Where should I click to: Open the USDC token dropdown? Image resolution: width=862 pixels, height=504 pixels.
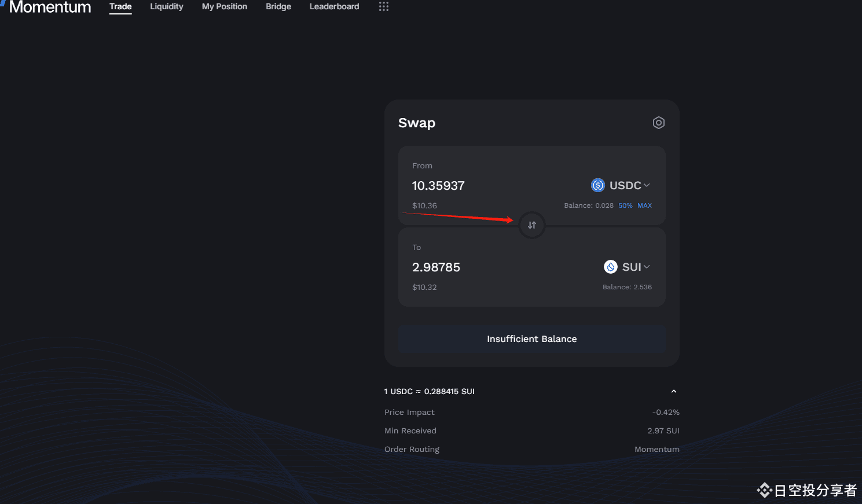pyautogui.click(x=621, y=185)
